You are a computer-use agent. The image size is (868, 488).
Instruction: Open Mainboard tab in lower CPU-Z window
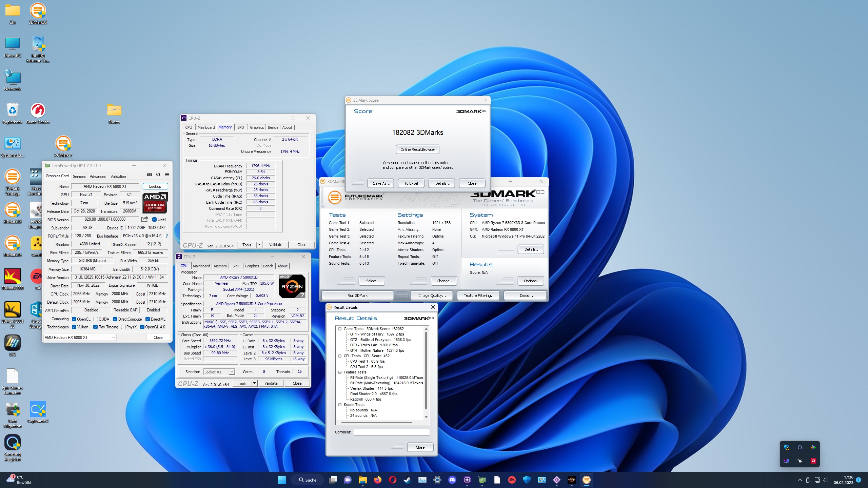pyautogui.click(x=201, y=266)
